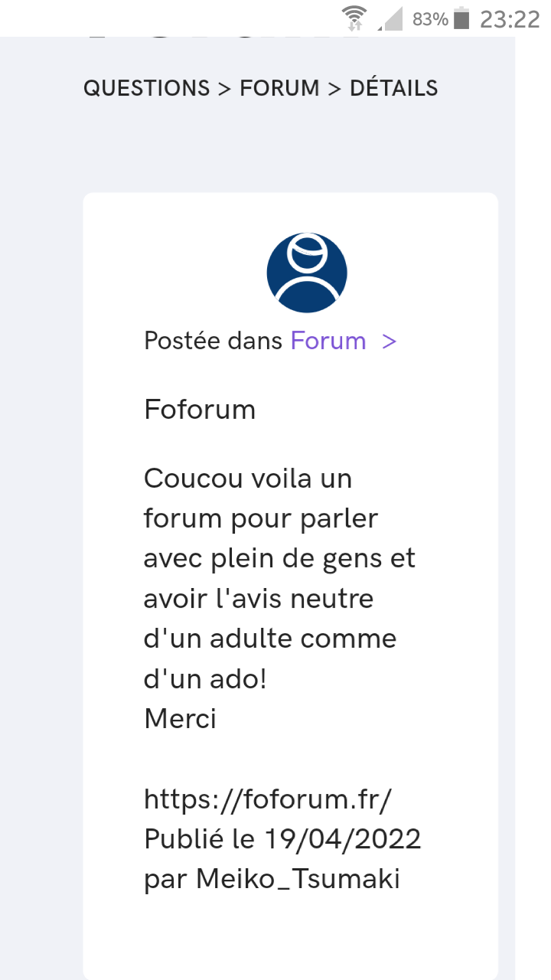Viewport: 551px width, 980px height.
Task: Tap the battery icon in the status bar
Action: (461, 18)
